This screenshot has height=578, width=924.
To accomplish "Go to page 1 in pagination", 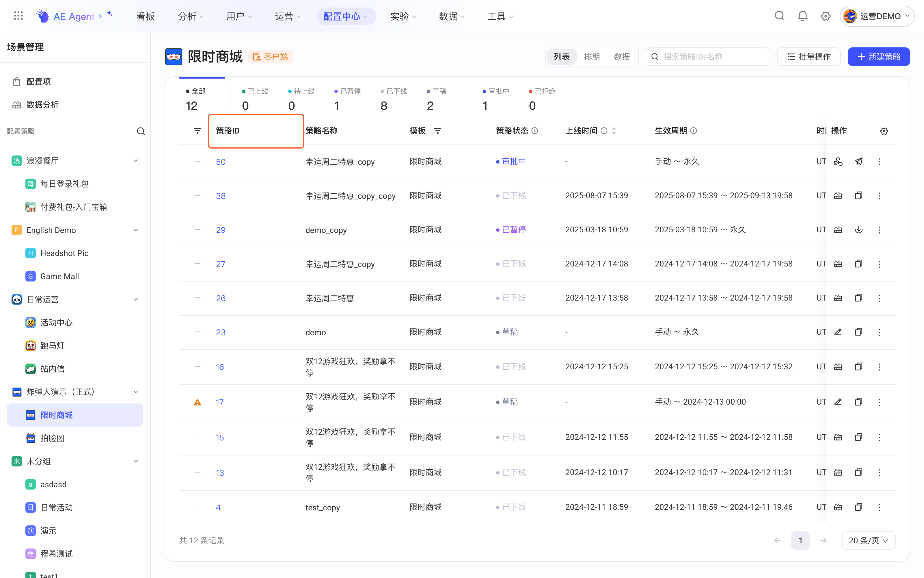I will pyautogui.click(x=800, y=540).
